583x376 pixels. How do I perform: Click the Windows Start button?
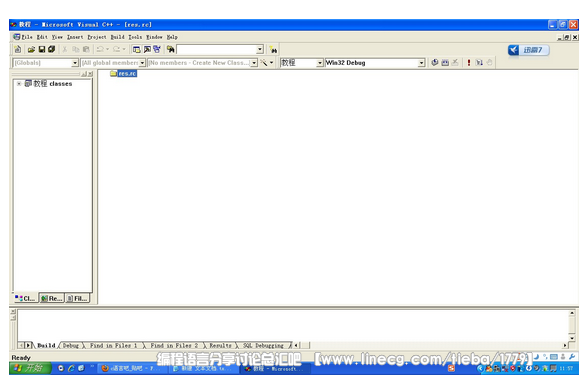(30, 368)
